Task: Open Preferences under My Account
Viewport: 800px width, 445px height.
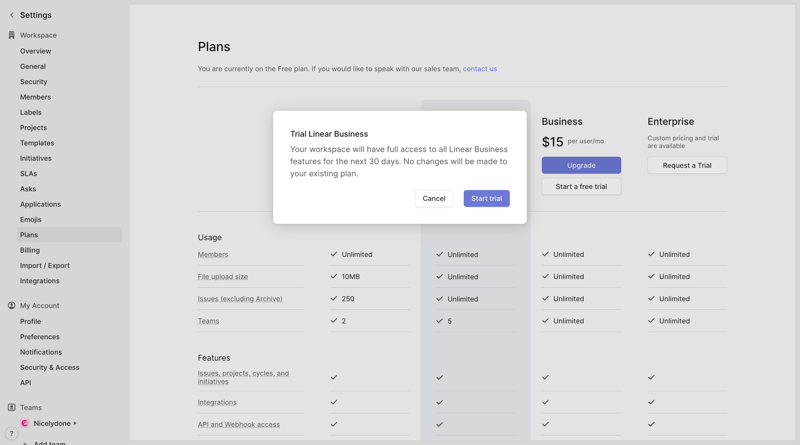Action: click(40, 337)
